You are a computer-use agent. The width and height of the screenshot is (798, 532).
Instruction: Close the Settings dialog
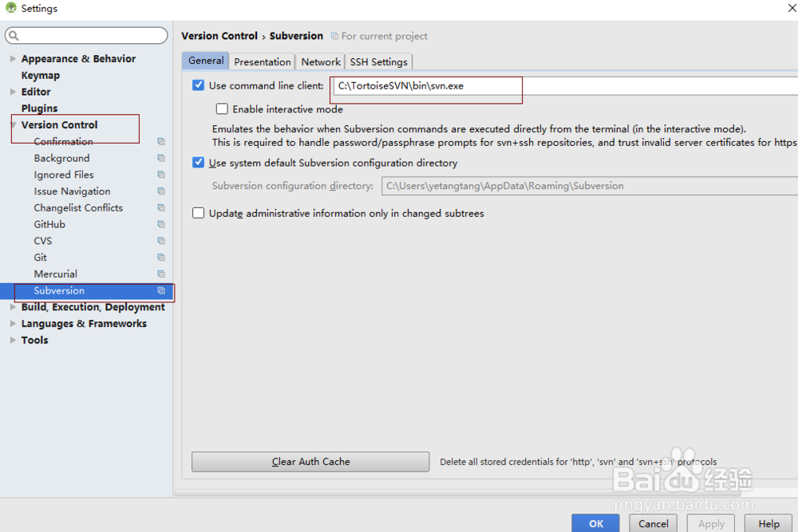[x=792, y=8]
